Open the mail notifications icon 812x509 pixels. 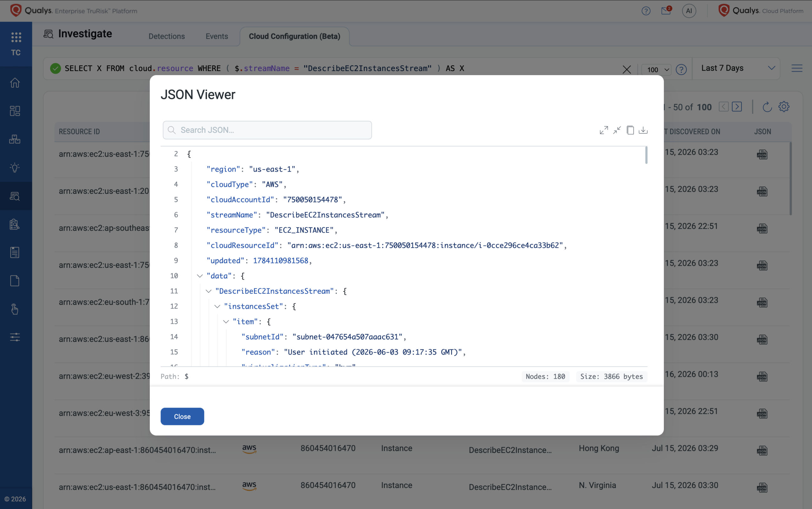point(666,10)
